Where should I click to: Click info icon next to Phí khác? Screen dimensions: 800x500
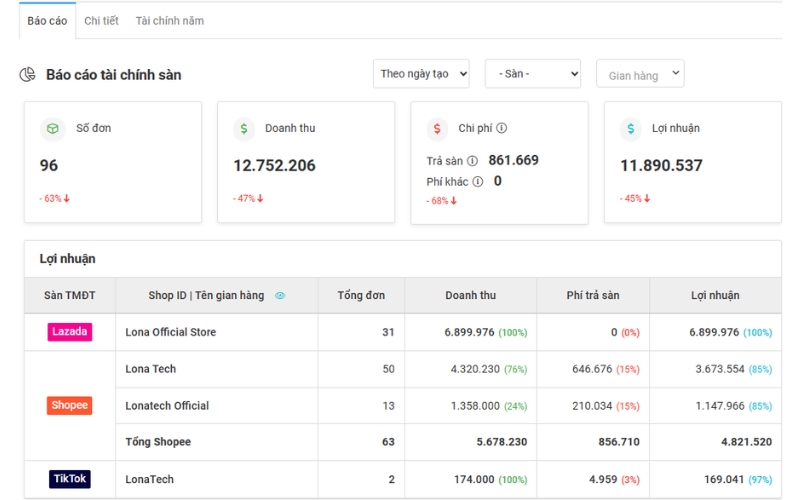click(x=478, y=182)
